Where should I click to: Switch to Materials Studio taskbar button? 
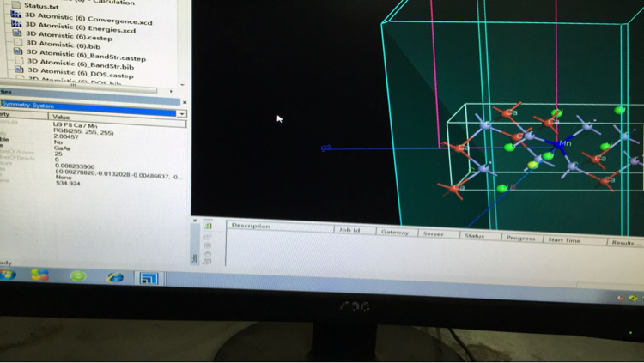point(149,279)
